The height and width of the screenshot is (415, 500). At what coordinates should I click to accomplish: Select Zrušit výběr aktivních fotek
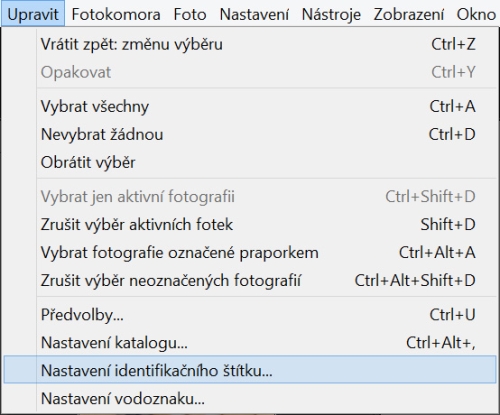point(250,224)
